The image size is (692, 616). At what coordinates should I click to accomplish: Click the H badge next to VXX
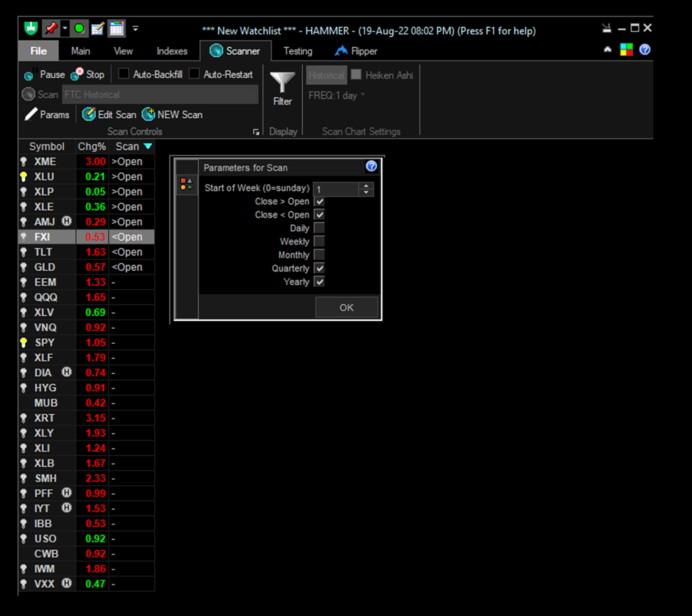click(67, 584)
